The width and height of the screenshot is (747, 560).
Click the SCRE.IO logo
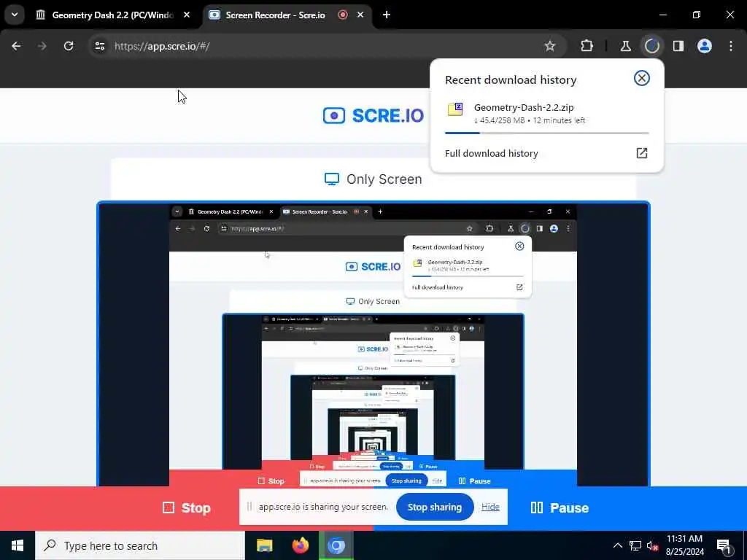click(x=373, y=116)
